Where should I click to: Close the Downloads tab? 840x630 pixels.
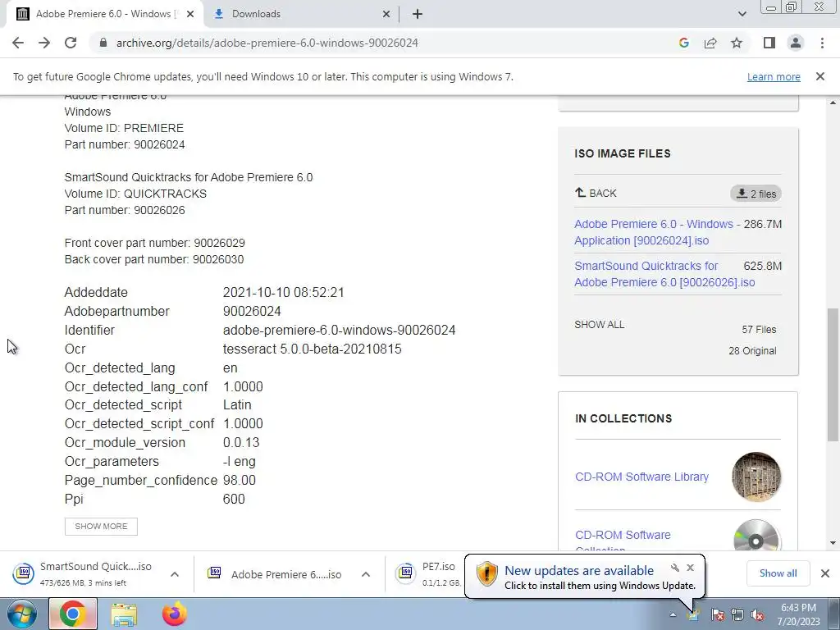(x=386, y=14)
